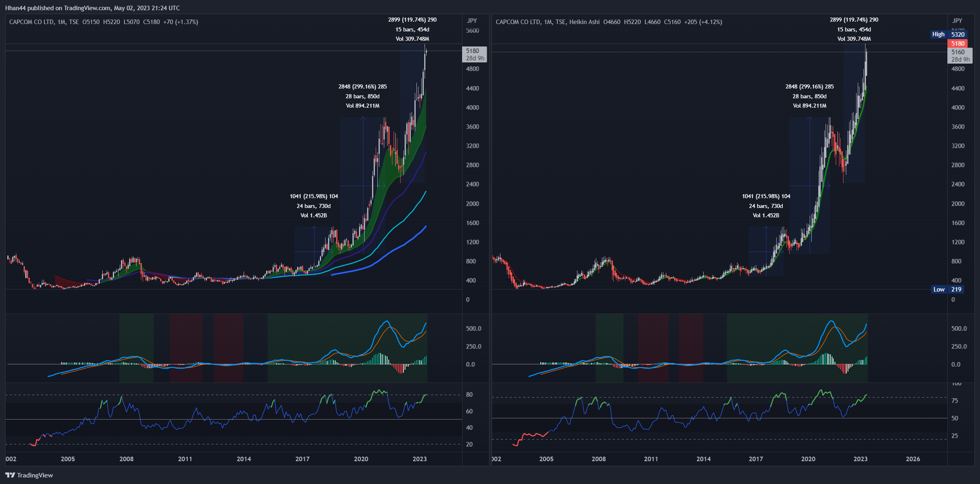
Task: Click the 'Hhan44 published on TradingView.com' header text
Action: pos(58,8)
